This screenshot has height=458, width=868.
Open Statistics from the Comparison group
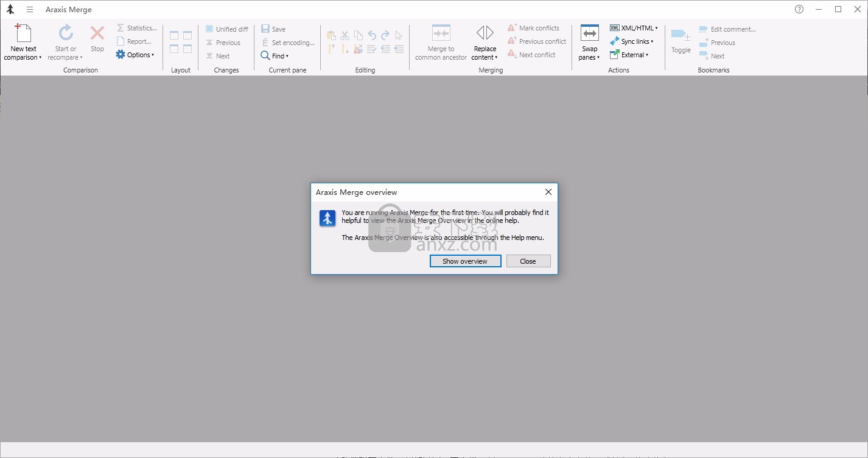[136, 28]
